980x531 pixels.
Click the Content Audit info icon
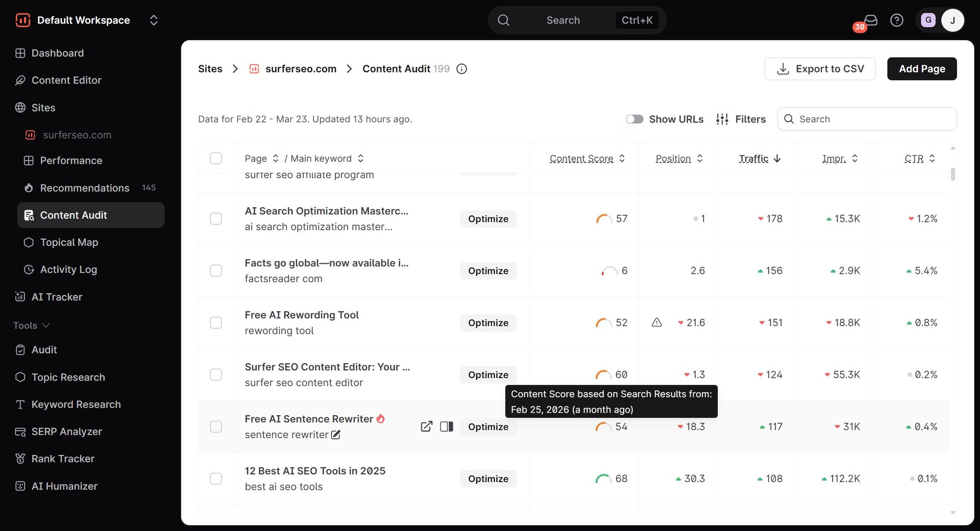pos(461,69)
